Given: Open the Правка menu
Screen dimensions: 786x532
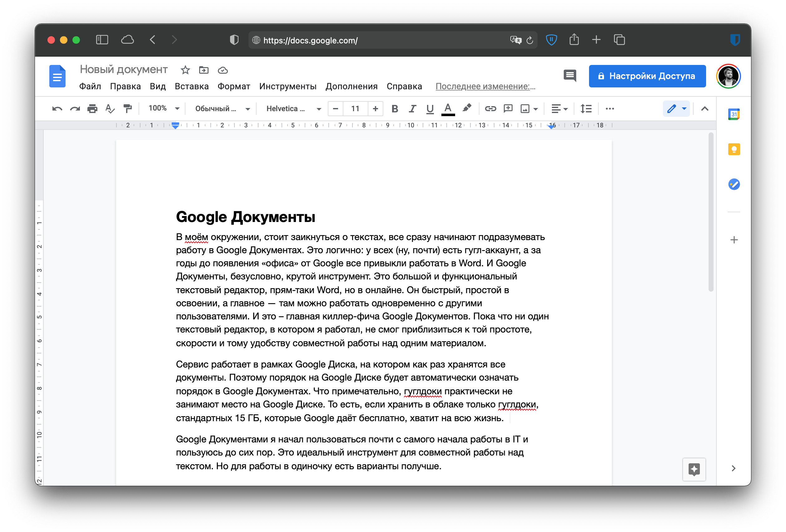Looking at the screenshot, I should click(x=125, y=86).
